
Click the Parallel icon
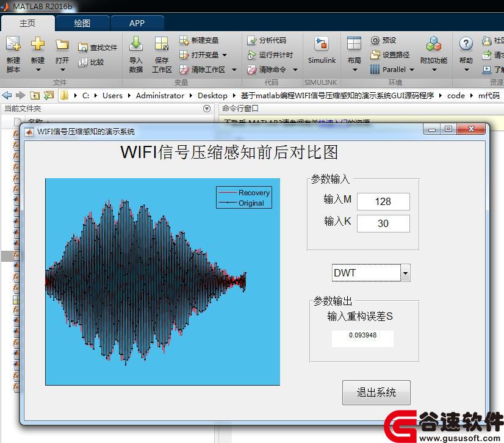point(375,70)
